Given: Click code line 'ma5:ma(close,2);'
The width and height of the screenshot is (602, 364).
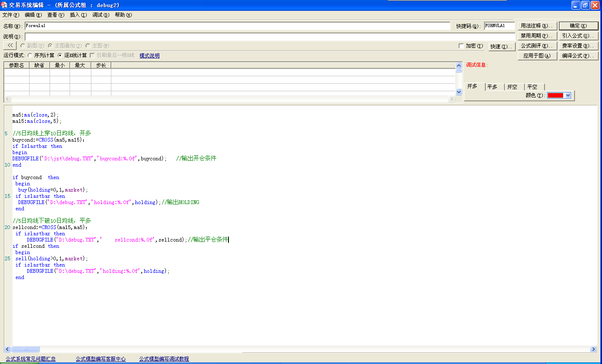Looking at the screenshot, I should [35, 115].
